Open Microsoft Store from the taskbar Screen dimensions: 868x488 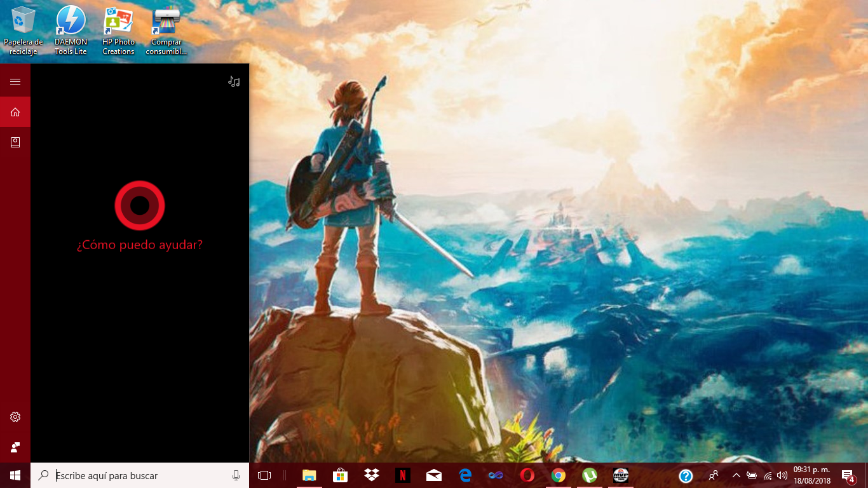click(x=341, y=475)
